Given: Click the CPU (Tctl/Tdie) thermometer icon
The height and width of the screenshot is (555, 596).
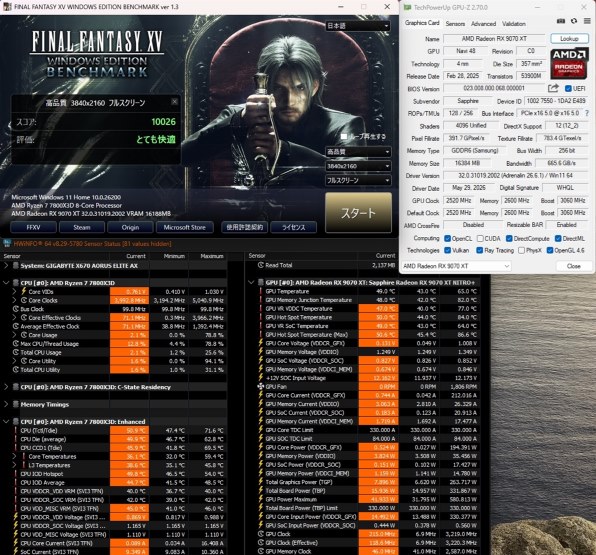Looking at the screenshot, I should tap(16, 430).
